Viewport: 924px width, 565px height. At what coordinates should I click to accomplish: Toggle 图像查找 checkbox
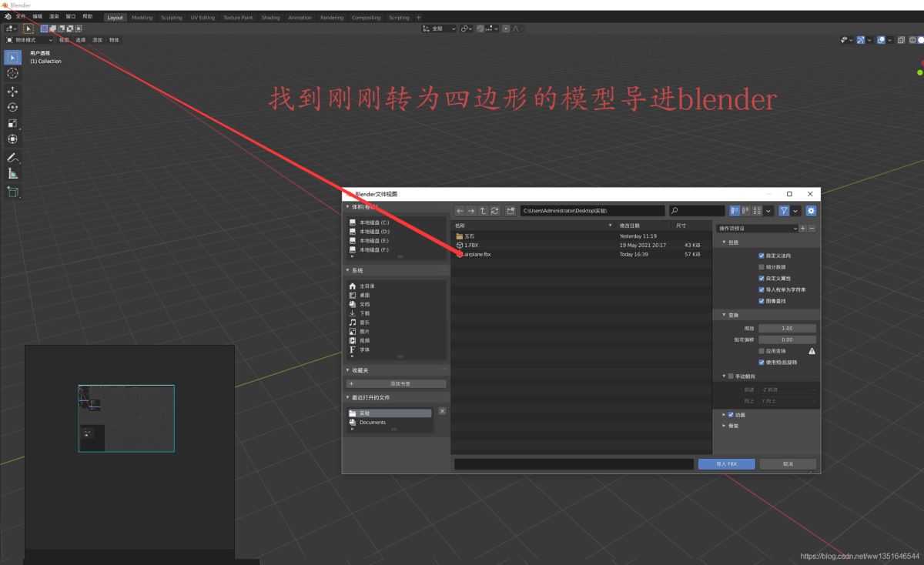(762, 301)
